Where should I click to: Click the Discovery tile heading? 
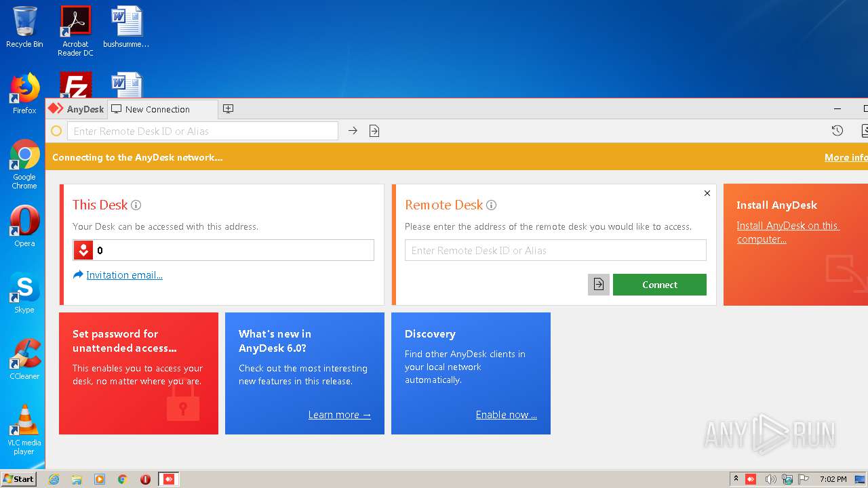click(430, 334)
